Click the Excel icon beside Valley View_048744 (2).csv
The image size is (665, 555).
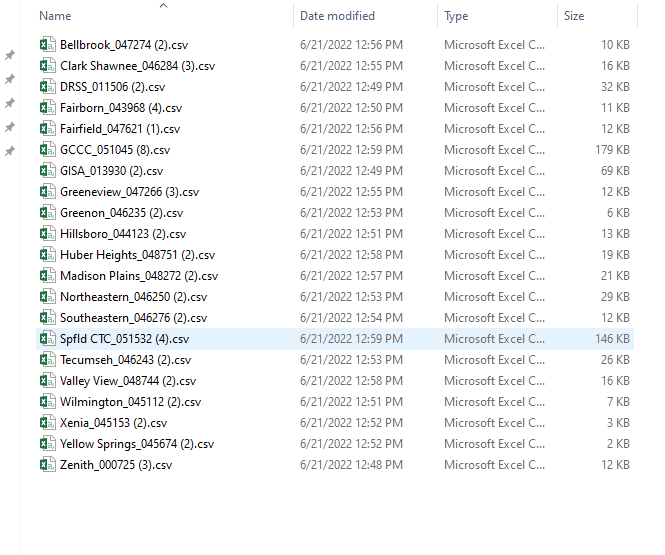tap(48, 380)
